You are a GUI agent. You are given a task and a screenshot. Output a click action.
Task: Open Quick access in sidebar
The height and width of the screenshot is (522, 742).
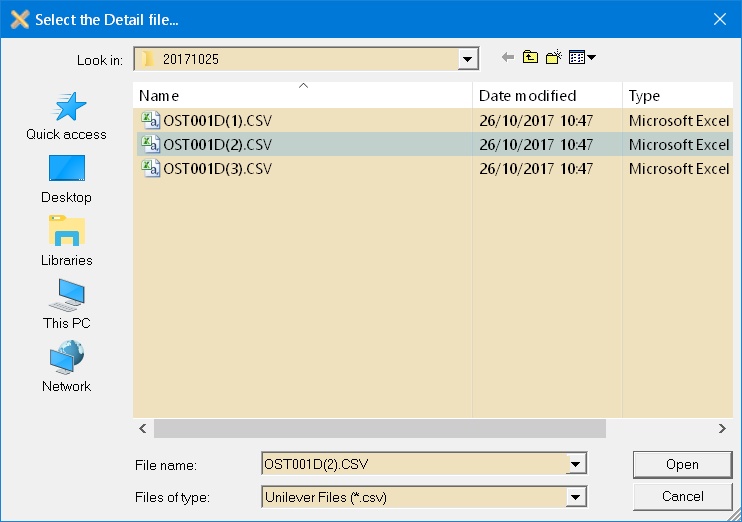pyautogui.click(x=66, y=116)
